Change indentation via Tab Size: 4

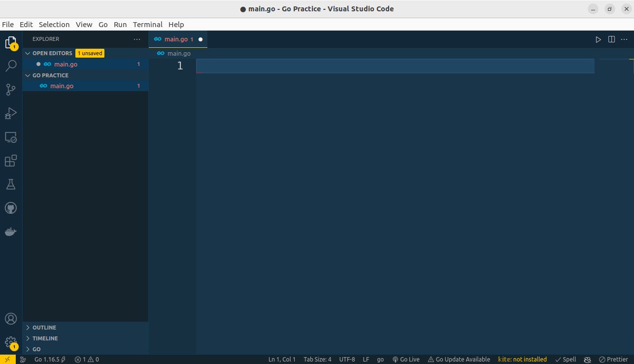point(317,360)
